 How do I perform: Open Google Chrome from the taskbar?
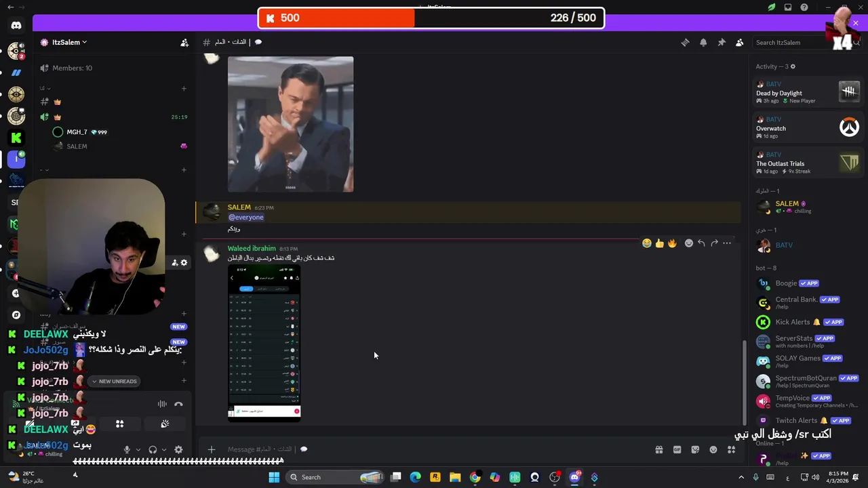point(475,477)
